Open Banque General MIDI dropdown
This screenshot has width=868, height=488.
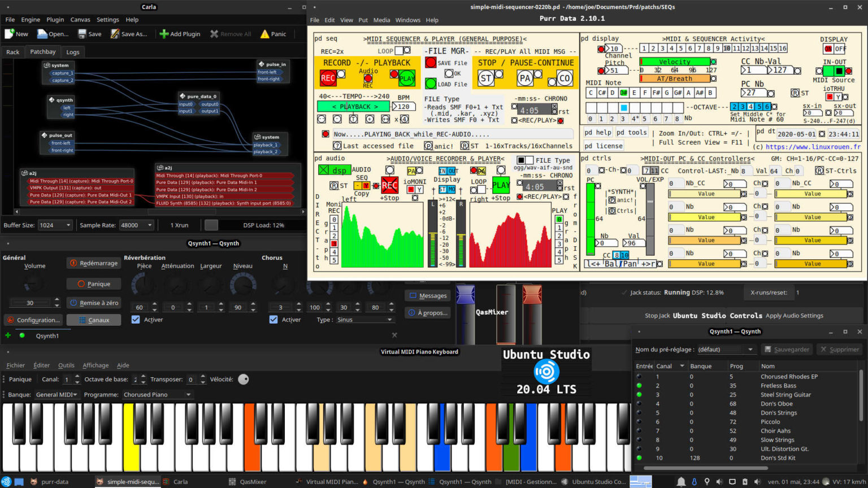tap(57, 395)
